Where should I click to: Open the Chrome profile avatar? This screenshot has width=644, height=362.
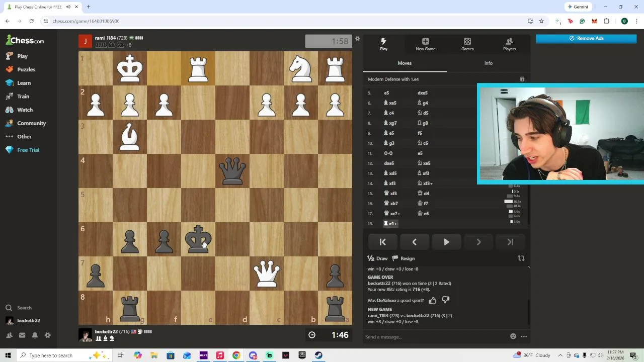point(624,21)
